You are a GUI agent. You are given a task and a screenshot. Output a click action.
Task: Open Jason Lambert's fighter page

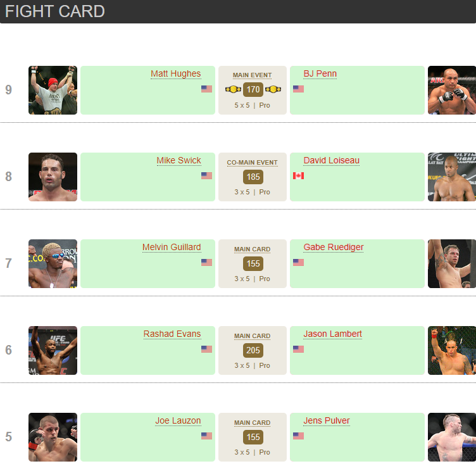(x=332, y=334)
